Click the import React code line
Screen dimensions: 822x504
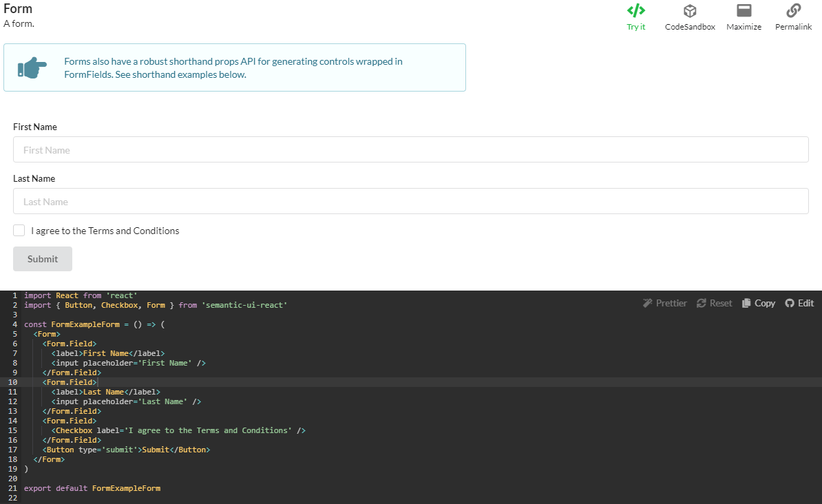pyautogui.click(x=81, y=295)
